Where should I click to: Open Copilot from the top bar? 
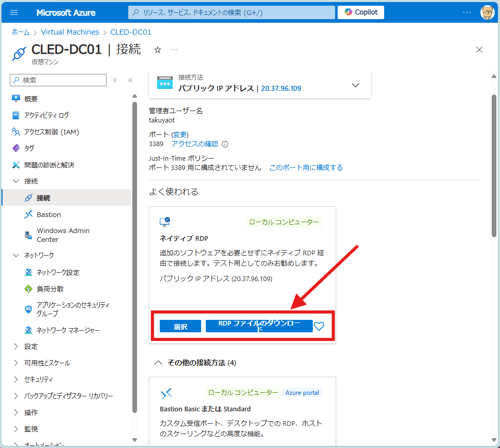pos(360,12)
